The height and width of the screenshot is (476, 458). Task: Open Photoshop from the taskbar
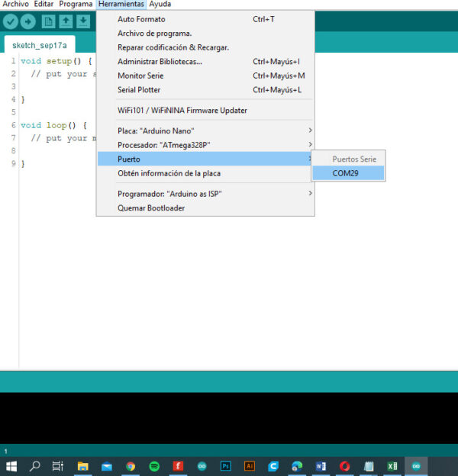[226, 466]
